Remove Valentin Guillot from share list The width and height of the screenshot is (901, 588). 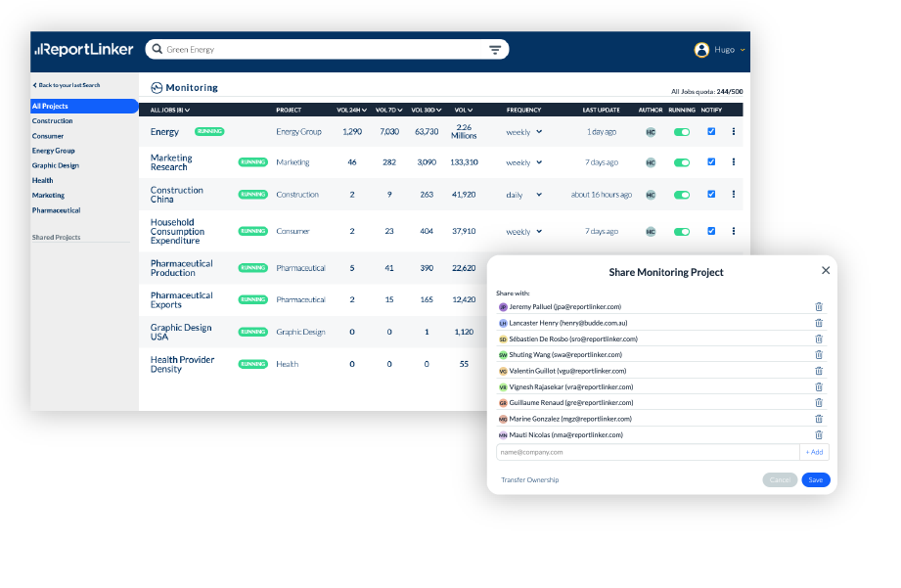(819, 371)
